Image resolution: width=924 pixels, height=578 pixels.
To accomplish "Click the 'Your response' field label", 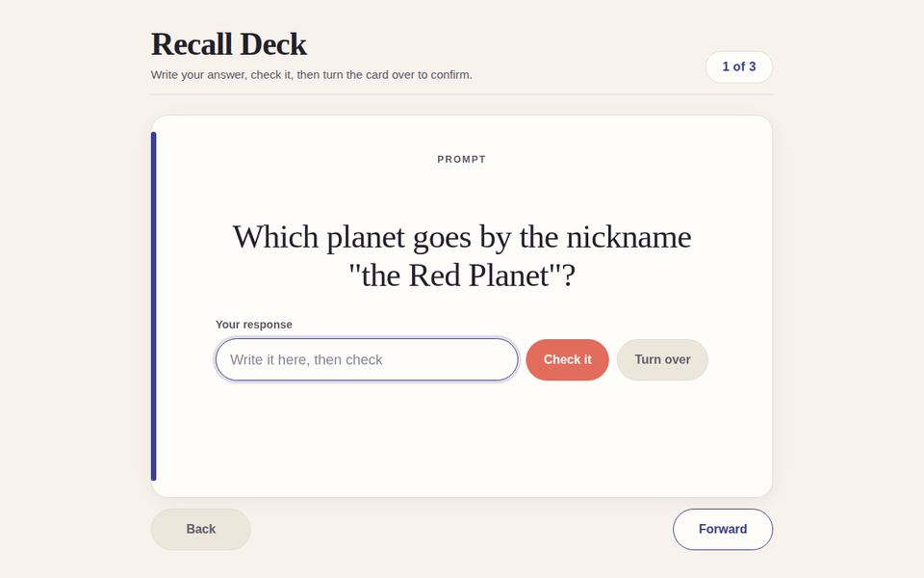I will pos(254,325).
